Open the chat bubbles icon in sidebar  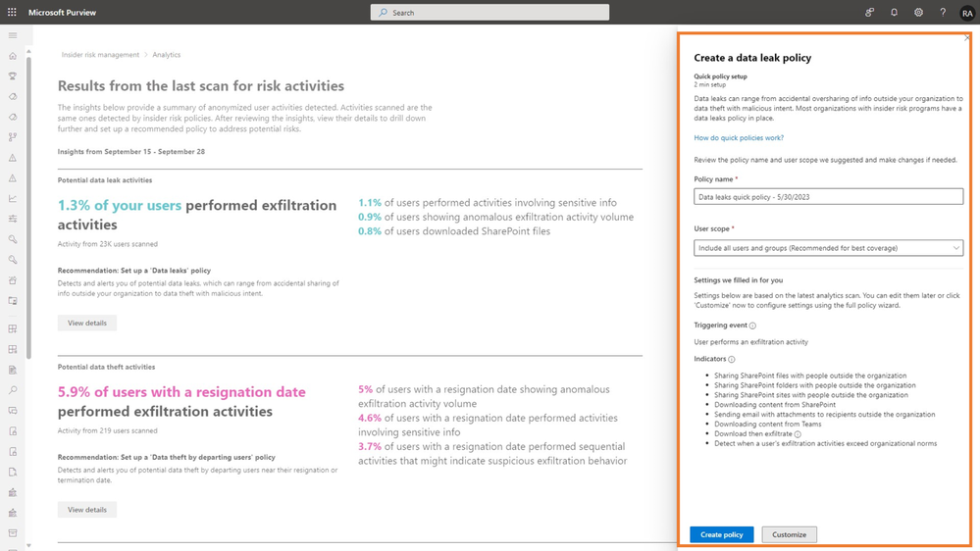click(13, 411)
